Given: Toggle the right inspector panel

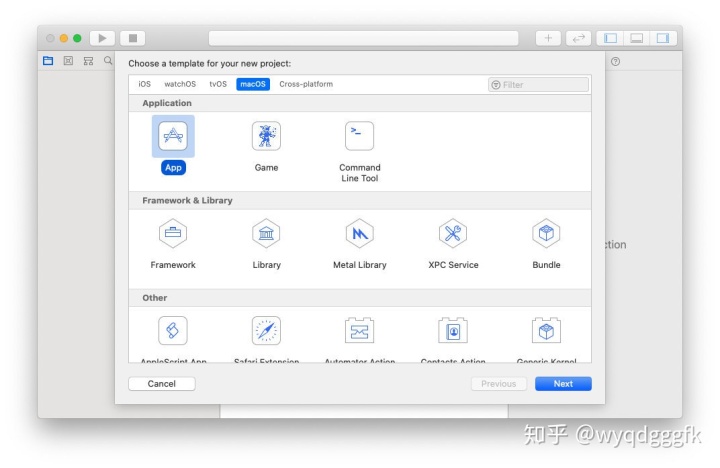Looking at the screenshot, I should (x=663, y=38).
